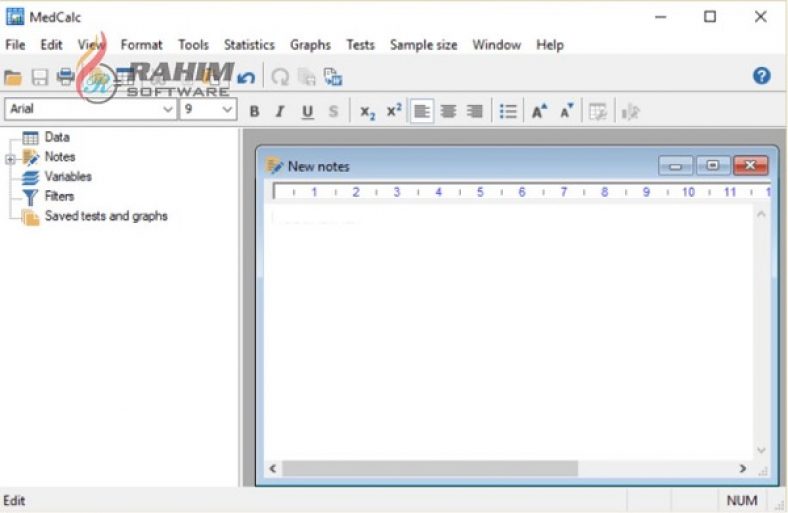Click the Open file folder icon
Viewport: 788px width, 513px height.
(13, 77)
